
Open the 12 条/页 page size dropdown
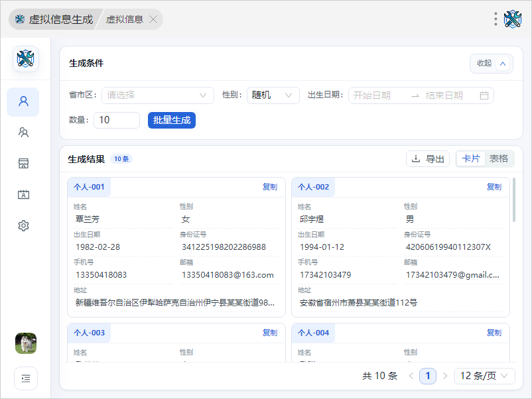click(484, 376)
